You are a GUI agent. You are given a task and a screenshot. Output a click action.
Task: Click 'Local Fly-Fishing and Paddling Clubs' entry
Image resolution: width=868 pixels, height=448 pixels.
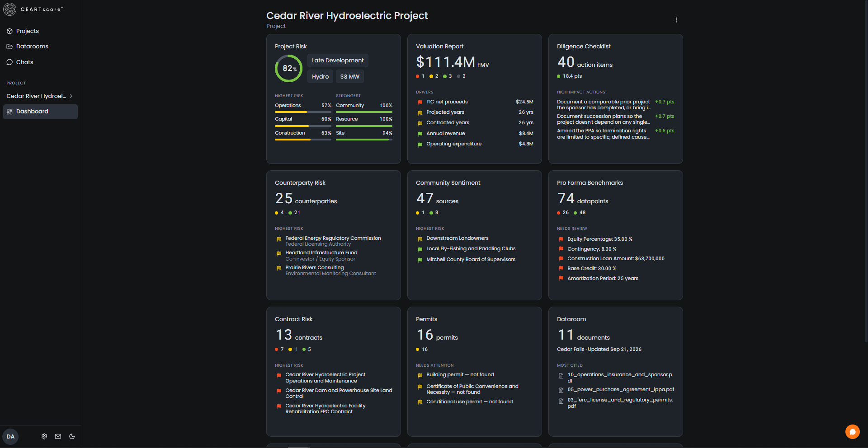(x=471, y=249)
